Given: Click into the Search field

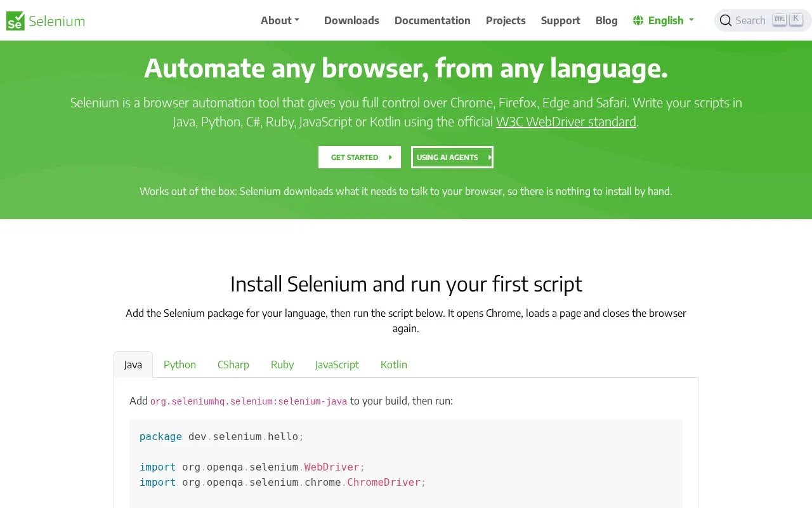Looking at the screenshot, I should point(763,20).
